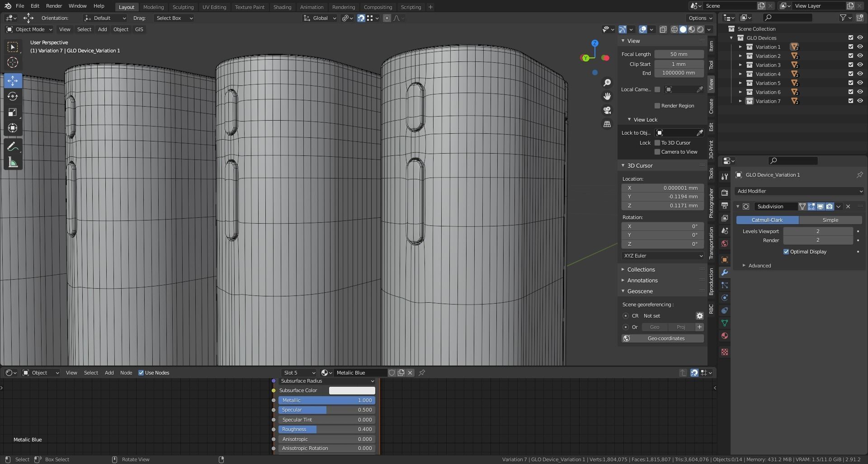Activate the Transform tool
The width and height of the screenshot is (868, 464).
[13, 128]
